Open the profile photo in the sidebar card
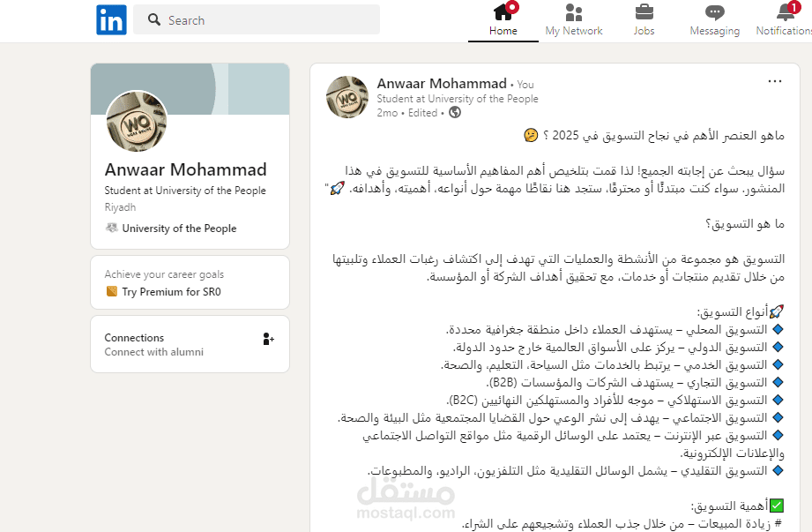 tap(137, 121)
